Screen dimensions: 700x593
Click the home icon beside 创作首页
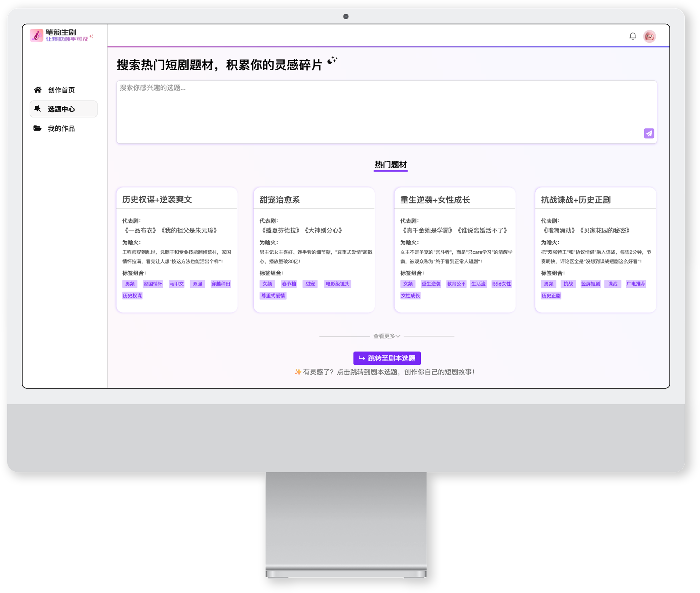pos(38,90)
